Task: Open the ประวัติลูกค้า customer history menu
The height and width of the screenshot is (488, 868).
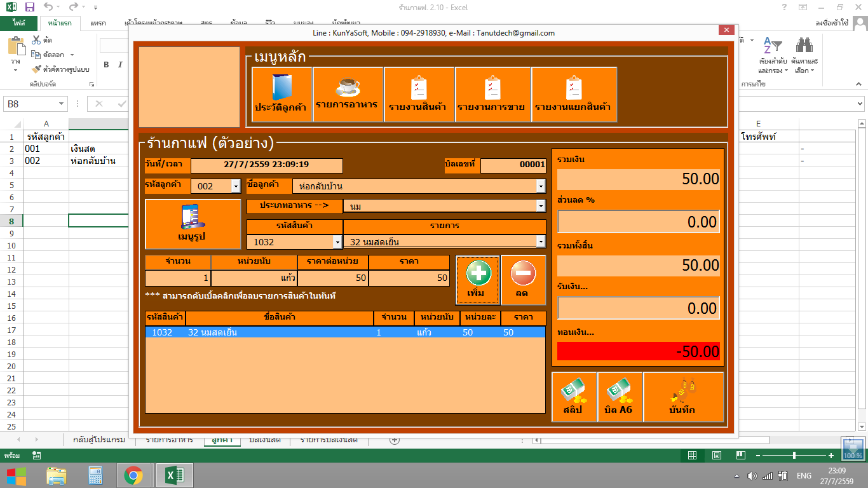Action: tap(281, 95)
